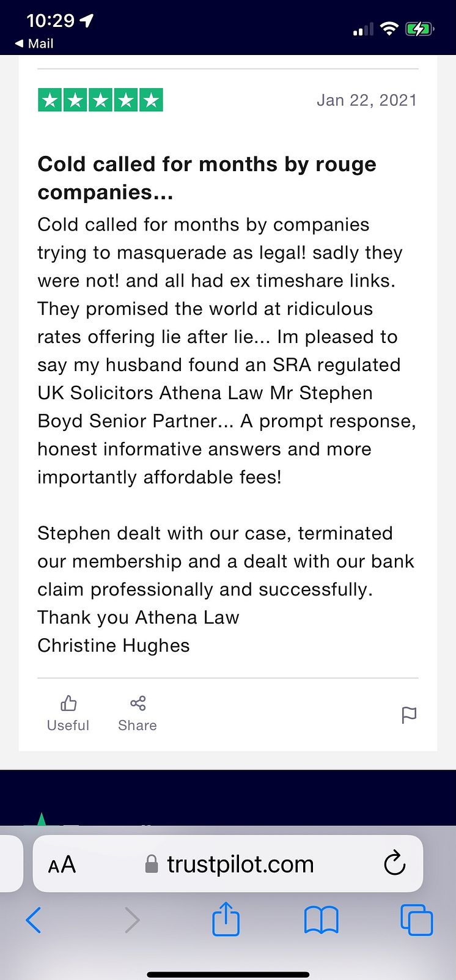
Task: Tap the five-star rating graphic
Action: (x=100, y=100)
